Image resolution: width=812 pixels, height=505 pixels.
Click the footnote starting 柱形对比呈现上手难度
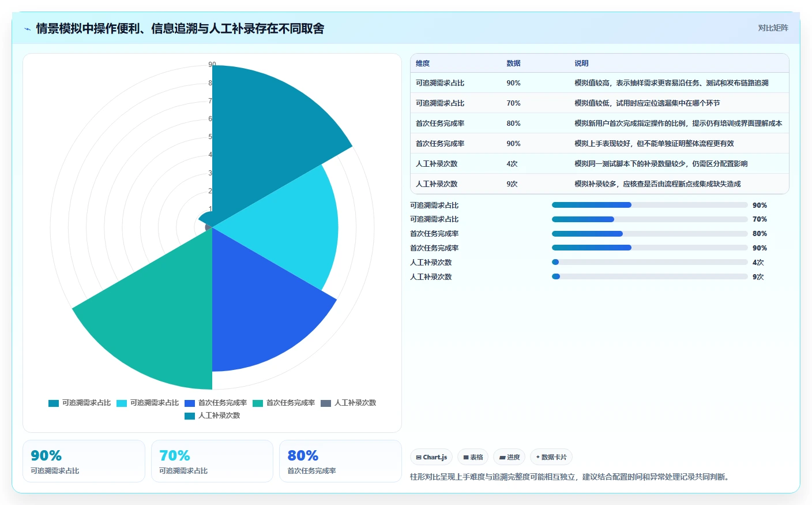pyautogui.click(x=571, y=477)
